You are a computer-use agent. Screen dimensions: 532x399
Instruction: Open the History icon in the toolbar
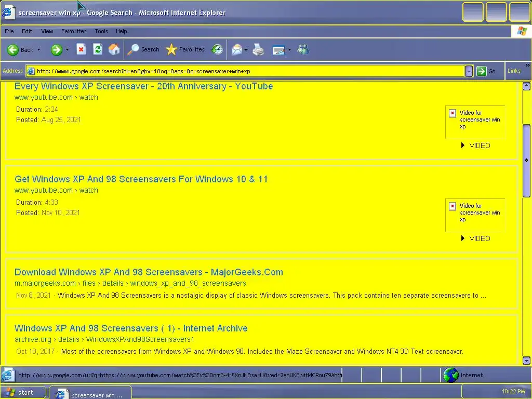[217, 49]
